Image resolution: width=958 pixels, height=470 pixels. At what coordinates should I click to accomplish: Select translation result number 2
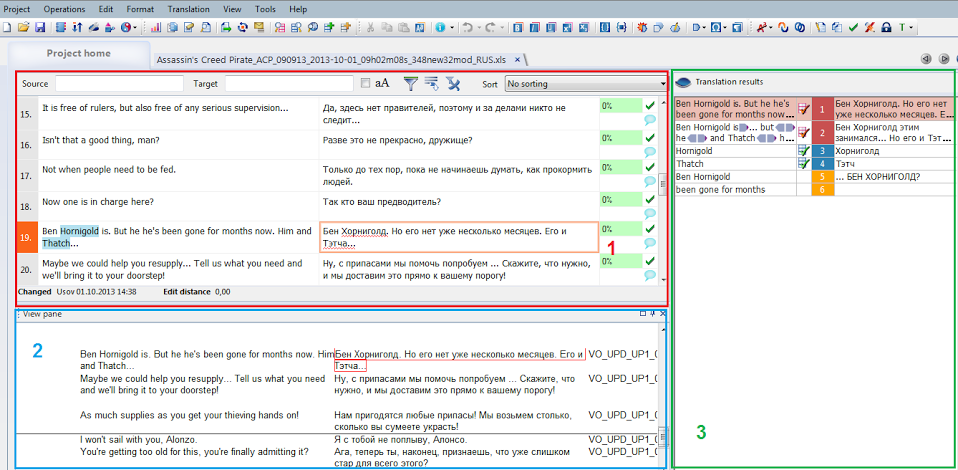(822, 132)
